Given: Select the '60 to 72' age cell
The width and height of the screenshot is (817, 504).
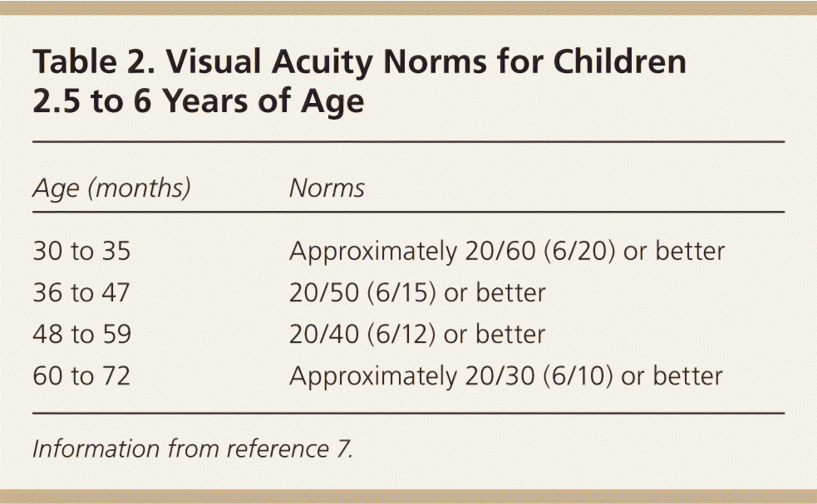Looking at the screenshot, I should (81, 376).
